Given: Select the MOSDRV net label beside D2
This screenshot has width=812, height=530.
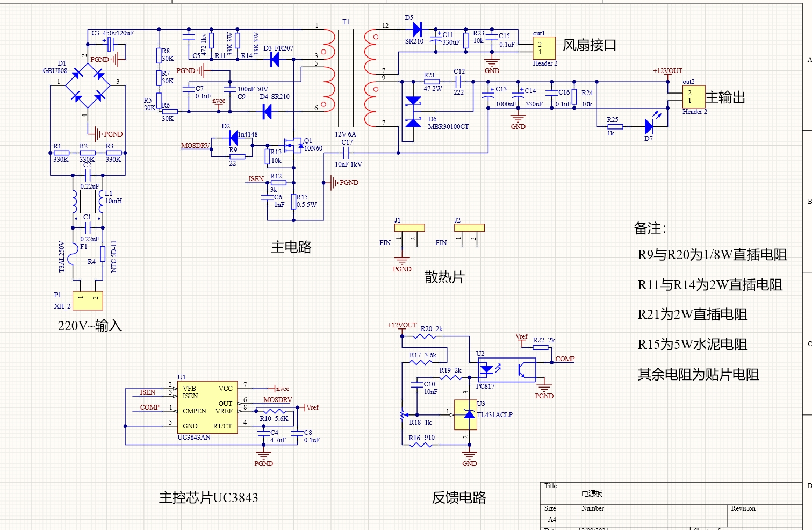Looking at the screenshot, I should pyautogui.click(x=195, y=146).
